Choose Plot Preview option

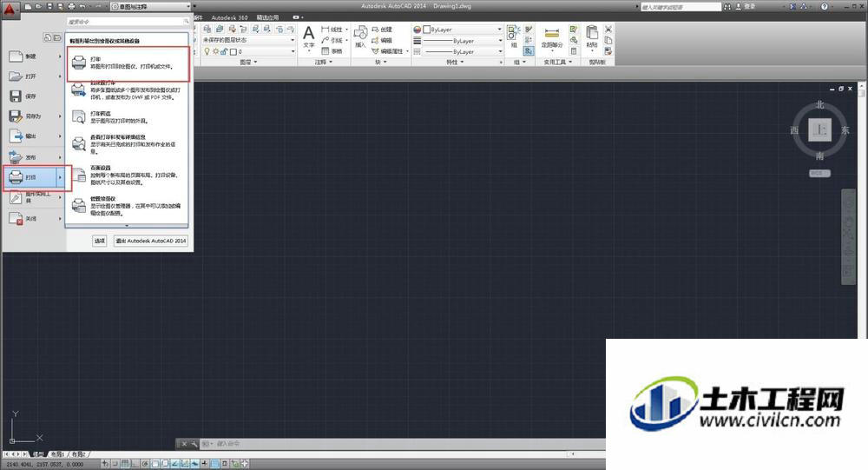pyautogui.click(x=127, y=117)
